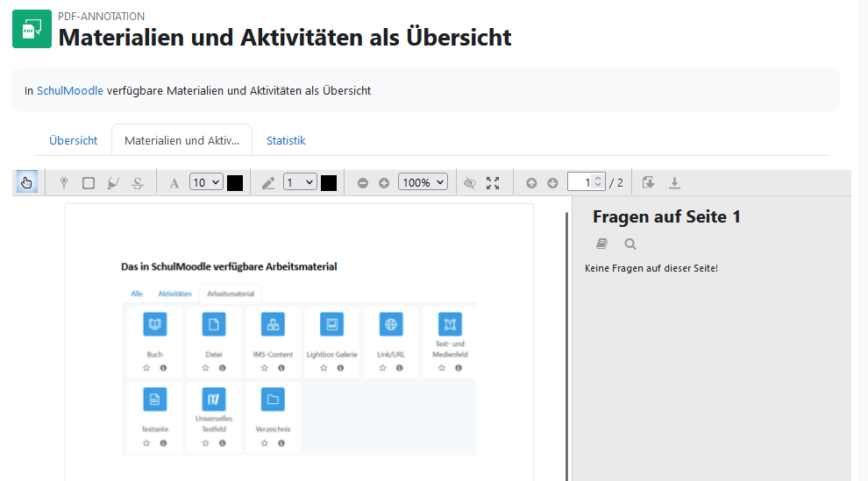Select the text 'A' tool
Viewport: 868px width, 481px height.
tap(174, 183)
